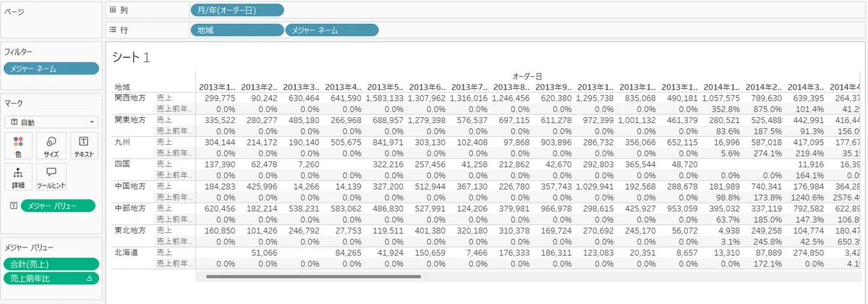
Task: Click the シート 1 sheet title
Action: pos(132,58)
